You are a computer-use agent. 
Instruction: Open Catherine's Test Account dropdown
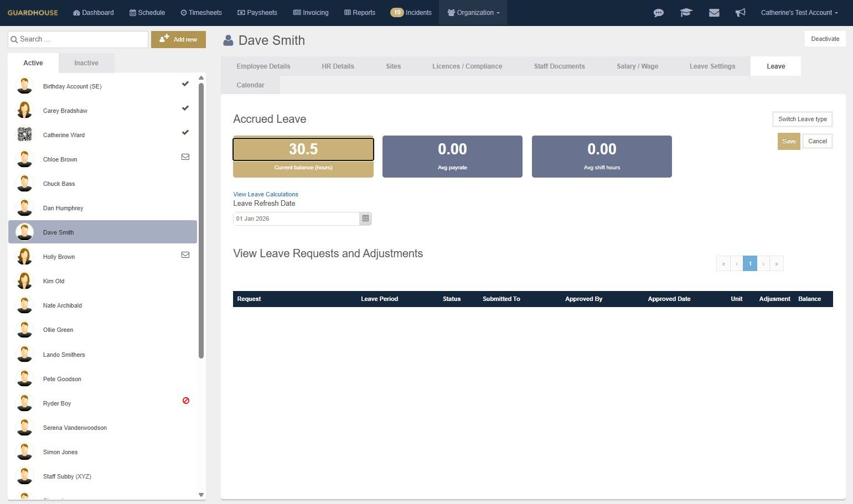799,13
